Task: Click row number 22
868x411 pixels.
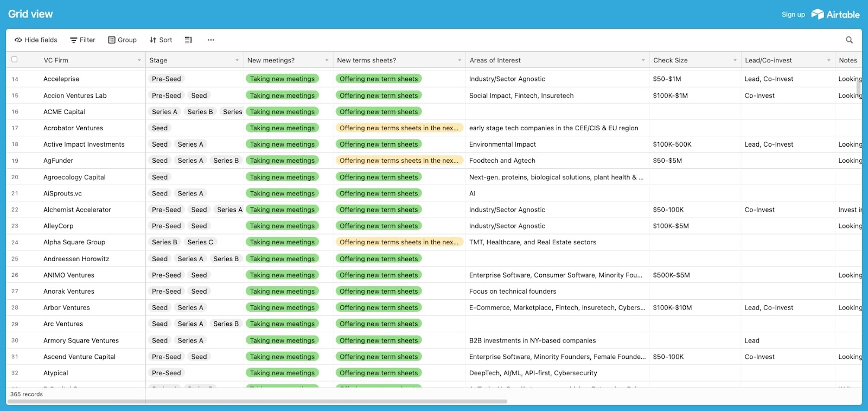Action: [15, 210]
